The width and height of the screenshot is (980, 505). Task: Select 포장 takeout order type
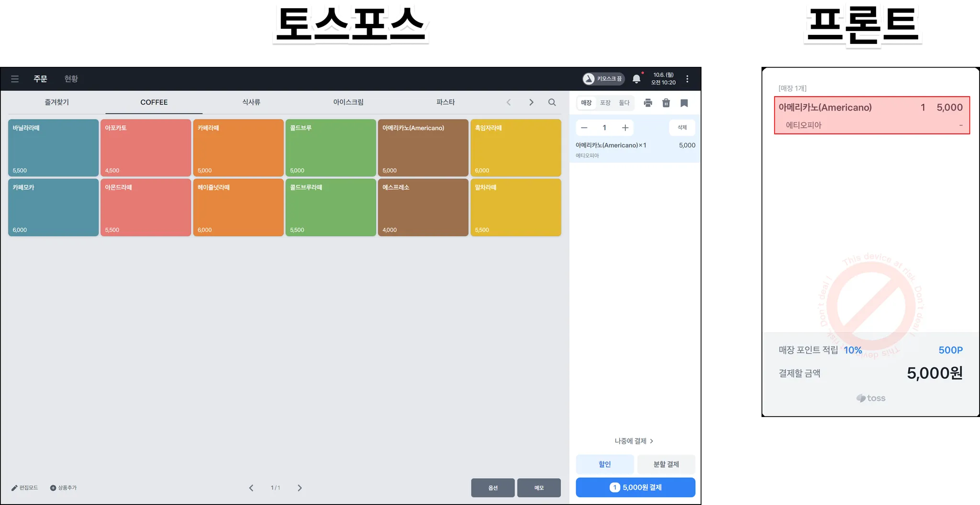point(605,103)
